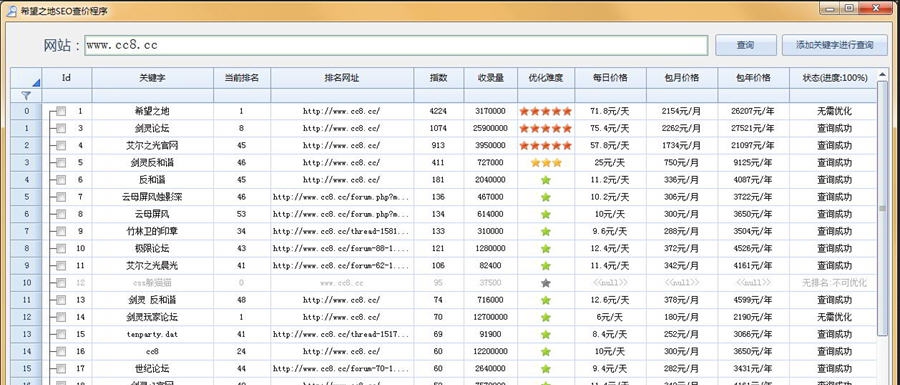The height and width of the screenshot is (385, 900).
Task: Click 收录量 value 25900000
Action: tap(491, 129)
